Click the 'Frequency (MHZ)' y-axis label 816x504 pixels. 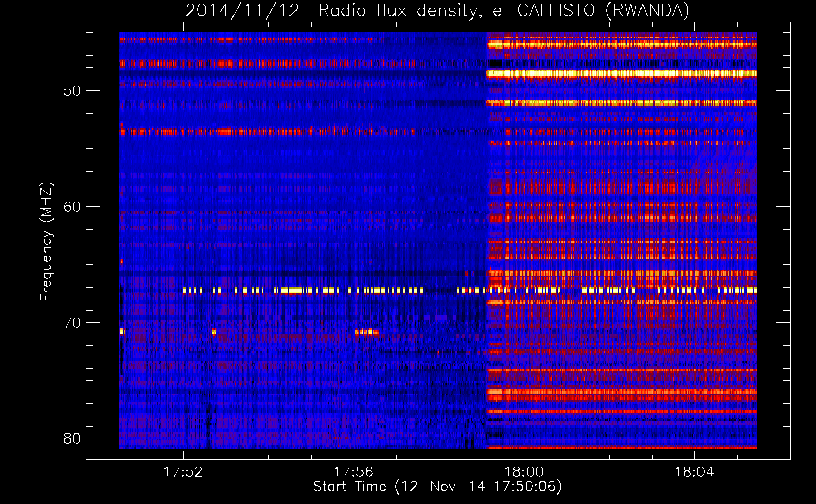(46, 242)
